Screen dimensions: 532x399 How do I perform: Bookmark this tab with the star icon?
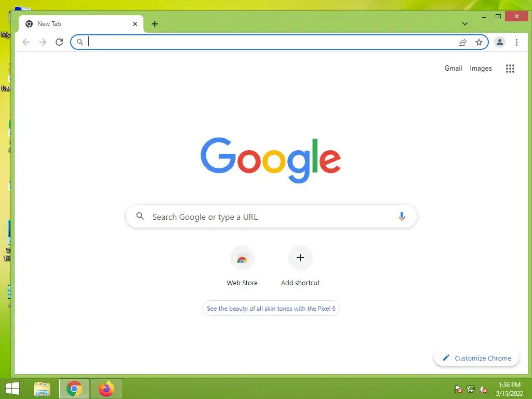pyautogui.click(x=478, y=42)
